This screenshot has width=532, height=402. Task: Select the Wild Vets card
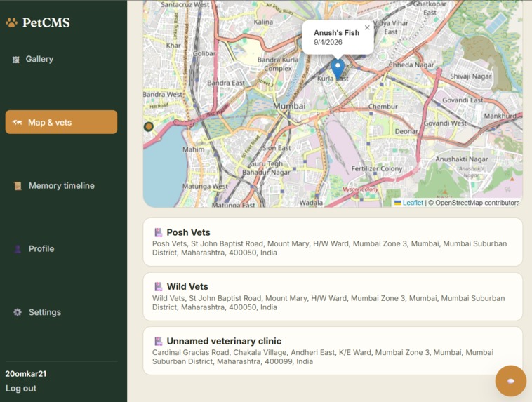click(333, 297)
